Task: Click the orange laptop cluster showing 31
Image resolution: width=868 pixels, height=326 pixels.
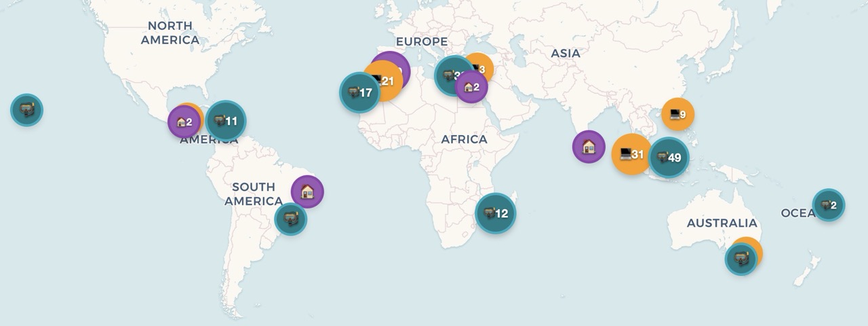Action: point(630,154)
